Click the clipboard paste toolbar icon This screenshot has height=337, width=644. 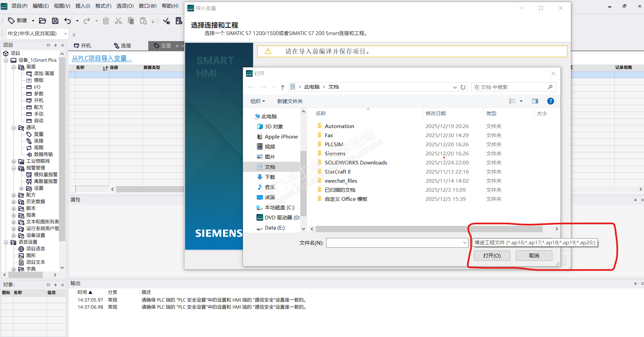coord(143,21)
